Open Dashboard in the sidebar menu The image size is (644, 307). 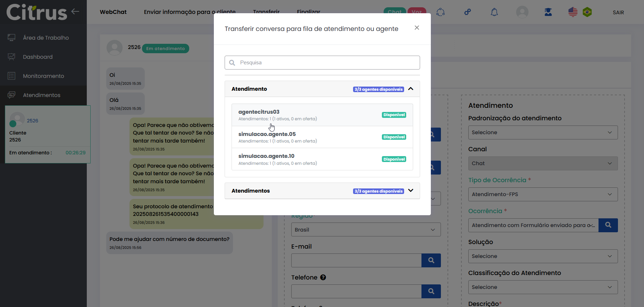coord(37,57)
